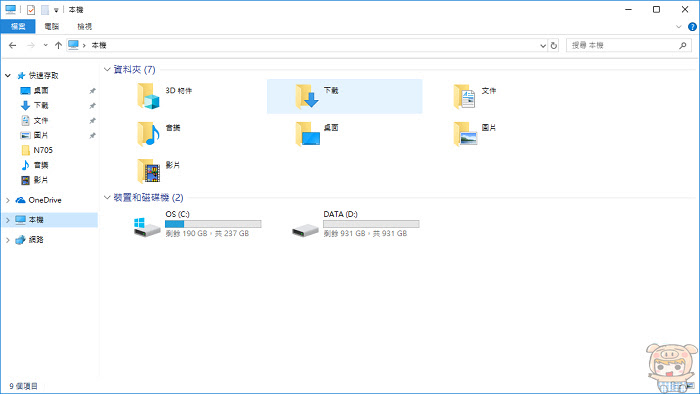Select 文件 in Quick Access sidebar

click(x=41, y=120)
